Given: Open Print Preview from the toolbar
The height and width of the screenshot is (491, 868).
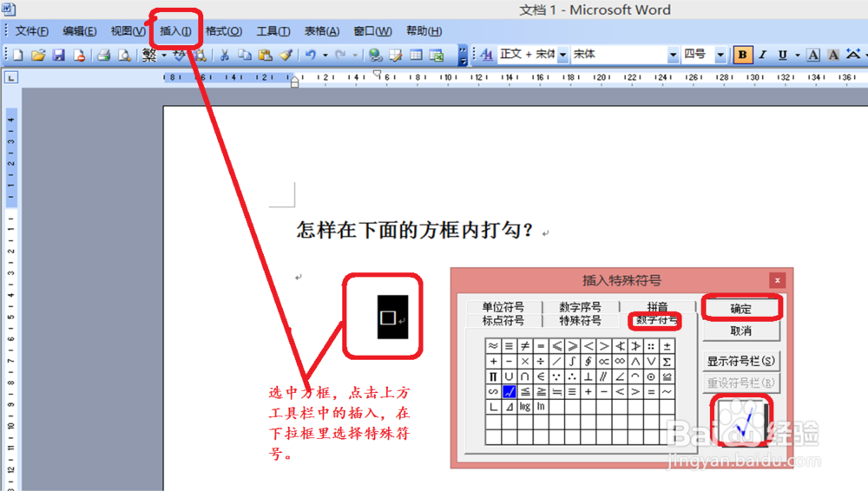Looking at the screenshot, I should (x=124, y=55).
